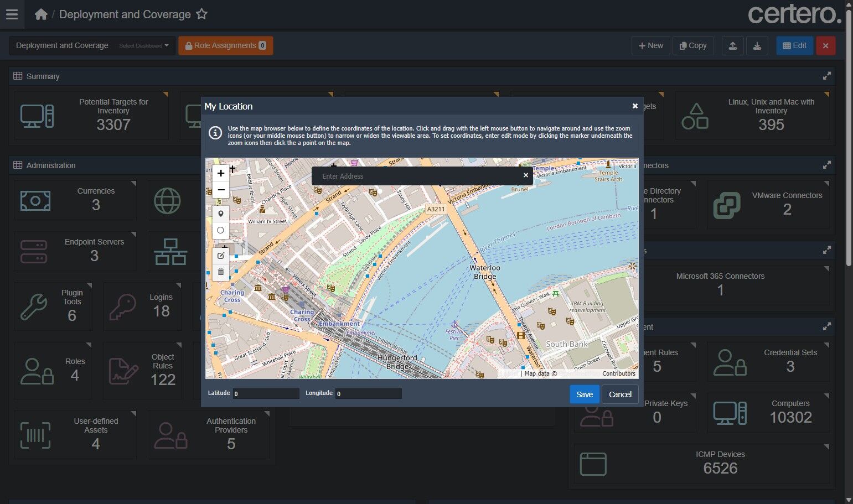This screenshot has width=853, height=504.
Task: Favorite Deployment and Coverage with star icon
Action: 202,14
